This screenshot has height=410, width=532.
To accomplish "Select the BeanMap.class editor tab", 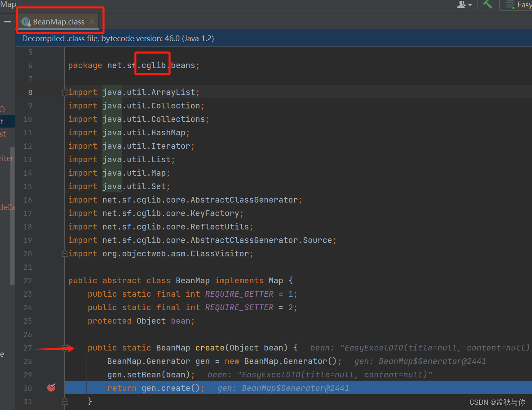I will 58,22.
